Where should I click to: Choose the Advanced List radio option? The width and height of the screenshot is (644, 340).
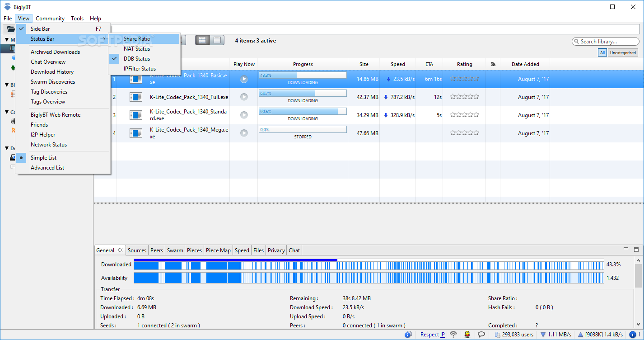[x=63, y=168]
